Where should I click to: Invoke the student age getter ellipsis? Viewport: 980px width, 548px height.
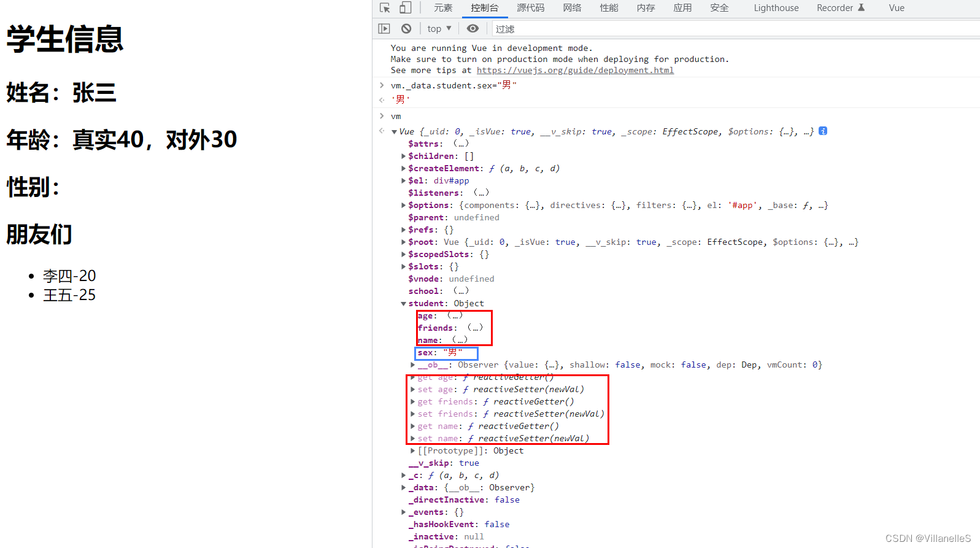(455, 315)
